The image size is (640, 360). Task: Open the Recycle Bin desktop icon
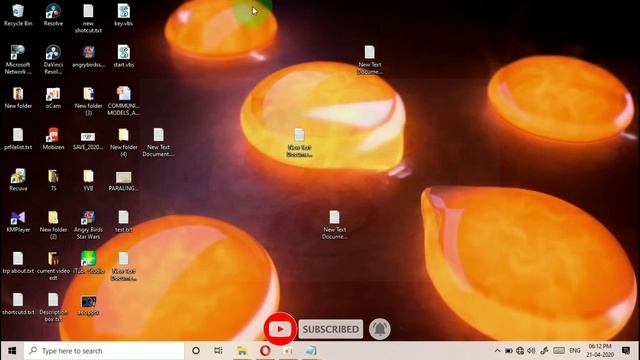click(x=18, y=15)
